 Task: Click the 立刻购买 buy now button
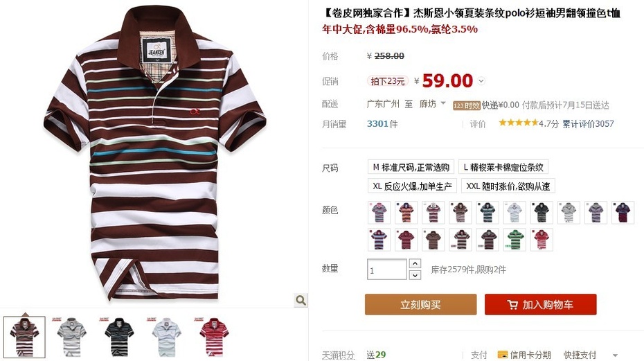[420, 305]
